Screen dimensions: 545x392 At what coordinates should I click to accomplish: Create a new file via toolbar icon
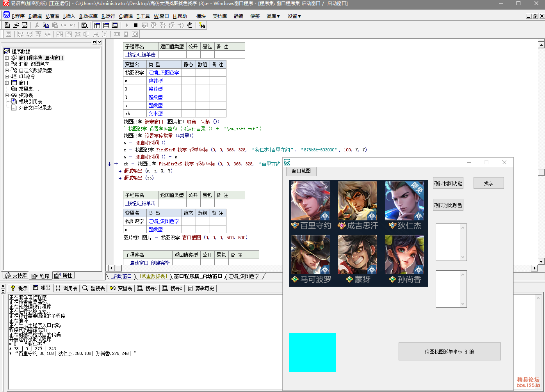click(x=7, y=25)
